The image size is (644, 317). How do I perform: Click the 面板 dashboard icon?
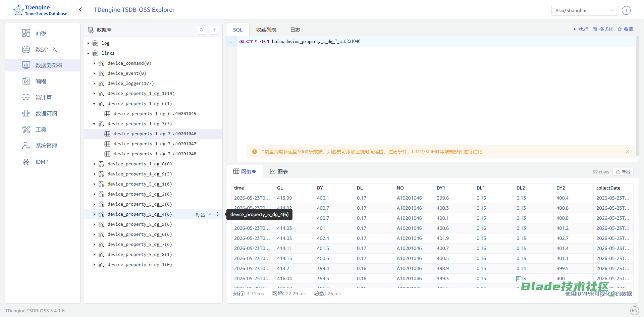click(x=26, y=33)
